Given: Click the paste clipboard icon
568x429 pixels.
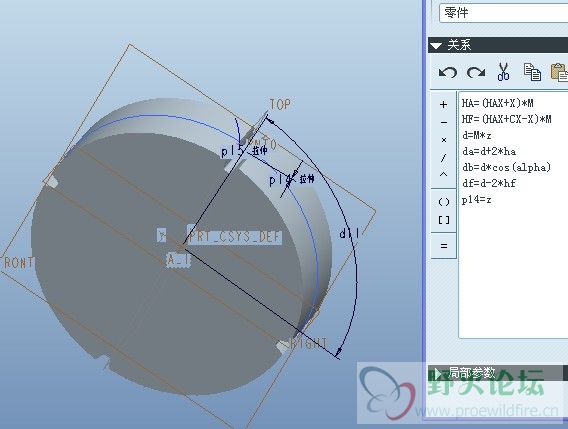Looking at the screenshot, I should click(559, 72).
